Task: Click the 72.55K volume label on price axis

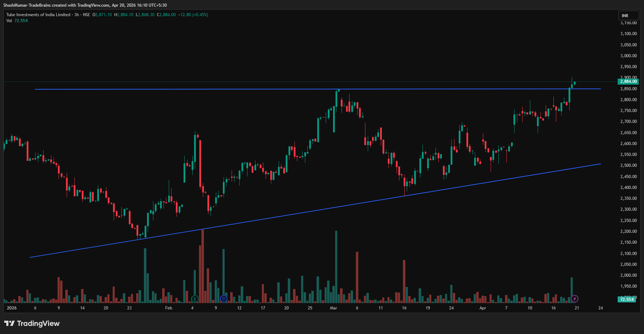Action: point(627,300)
